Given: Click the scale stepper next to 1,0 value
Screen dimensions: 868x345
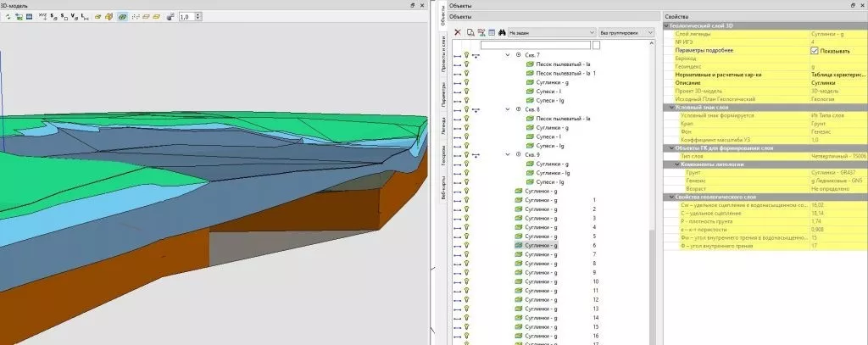Looking at the screenshot, I should [198, 16].
